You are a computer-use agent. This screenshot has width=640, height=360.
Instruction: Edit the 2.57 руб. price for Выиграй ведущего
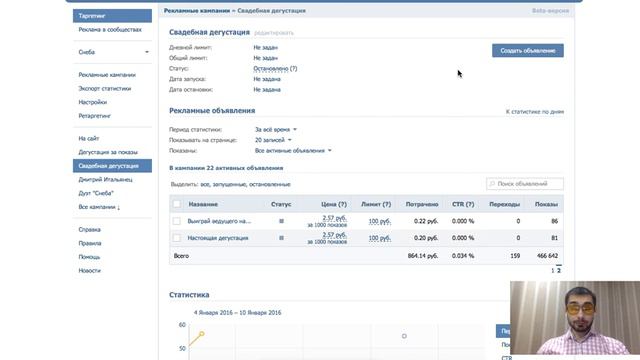click(x=334, y=218)
